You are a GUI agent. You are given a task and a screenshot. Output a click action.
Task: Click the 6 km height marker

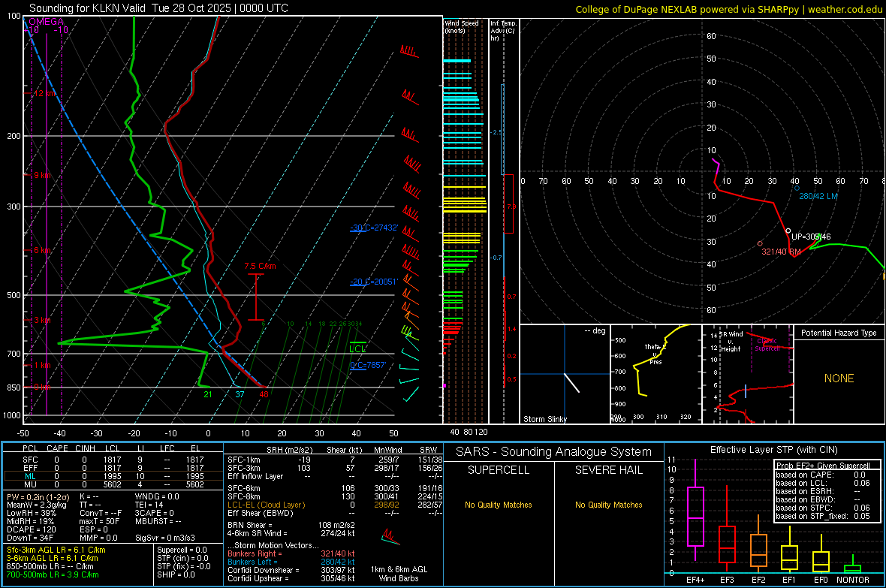click(44, 251)
